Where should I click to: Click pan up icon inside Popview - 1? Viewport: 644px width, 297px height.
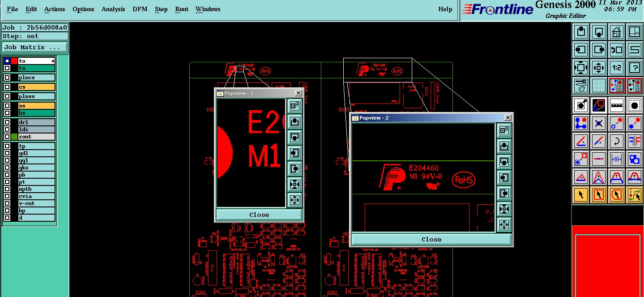tap(294, 122)
